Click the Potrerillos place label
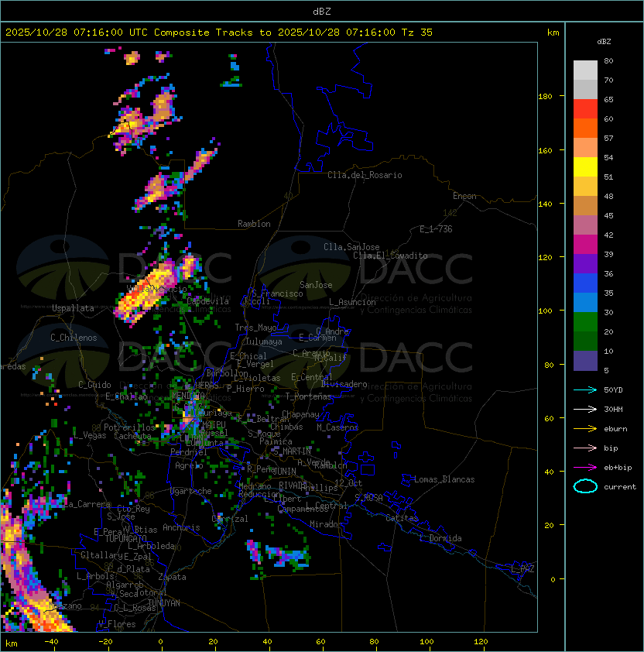Image resolution: width=644 pixels, height=652 pixels. [129, 427]
